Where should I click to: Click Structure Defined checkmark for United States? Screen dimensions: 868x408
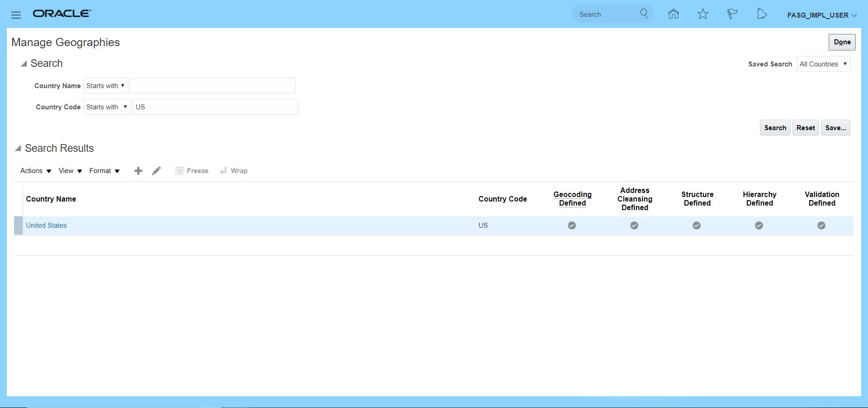click(x=697, y=225)
